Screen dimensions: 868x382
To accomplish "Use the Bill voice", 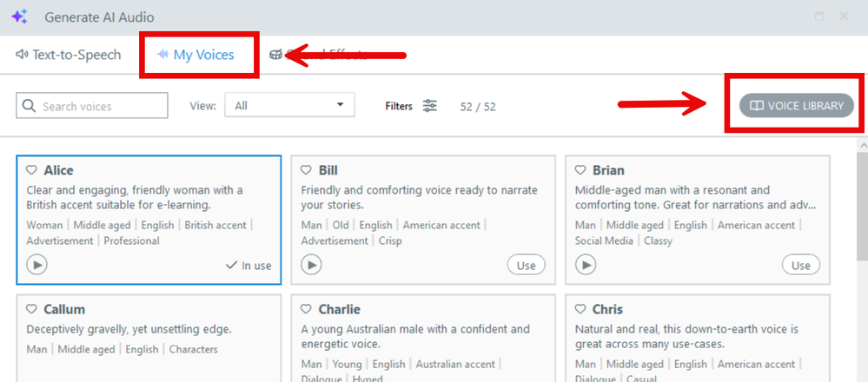I will click(526, 266).
